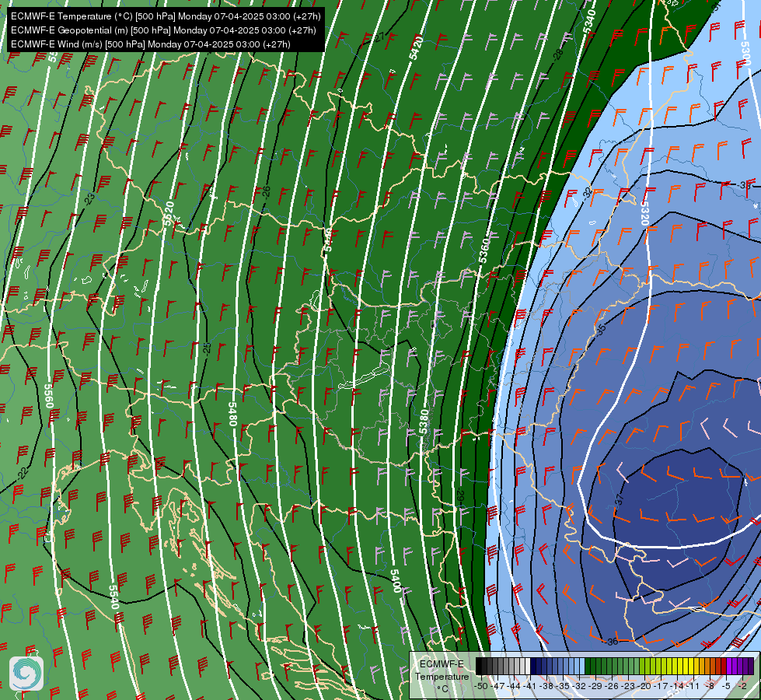Click the -25 isotherm label on the map
Viewport: 761px width, 700px height.
tap(207, 348)
